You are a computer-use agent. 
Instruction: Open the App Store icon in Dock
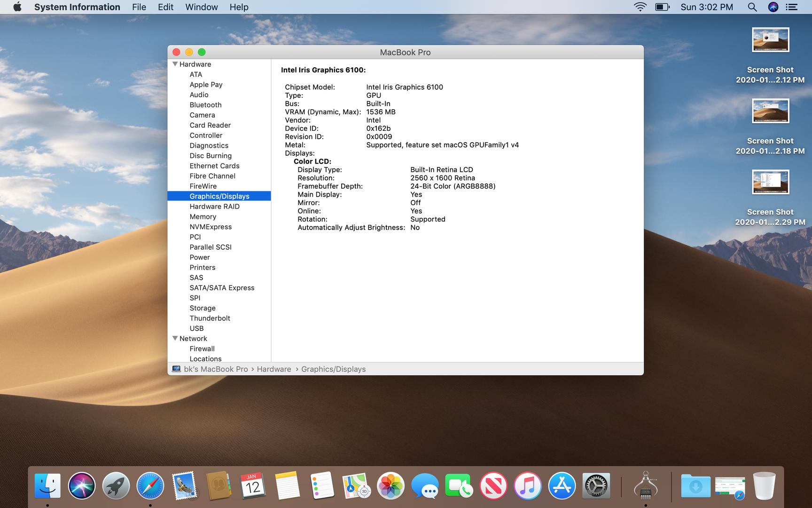click(562, 486)
